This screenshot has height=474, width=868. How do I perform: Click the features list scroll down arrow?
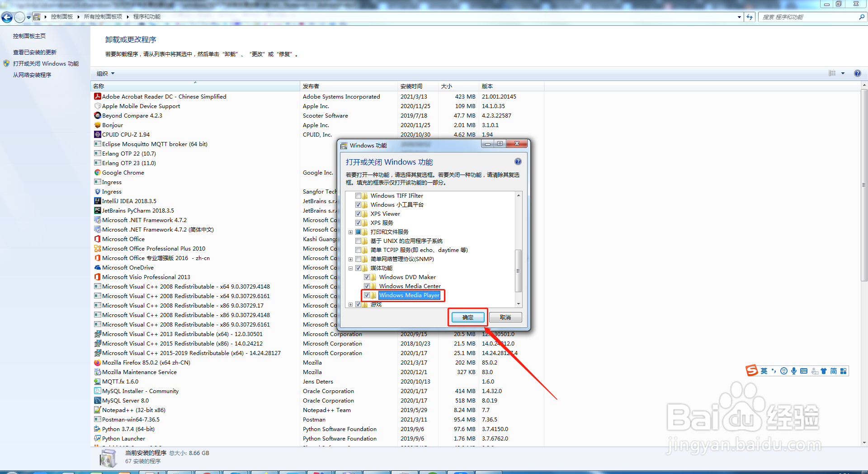(x=519, y=304)
